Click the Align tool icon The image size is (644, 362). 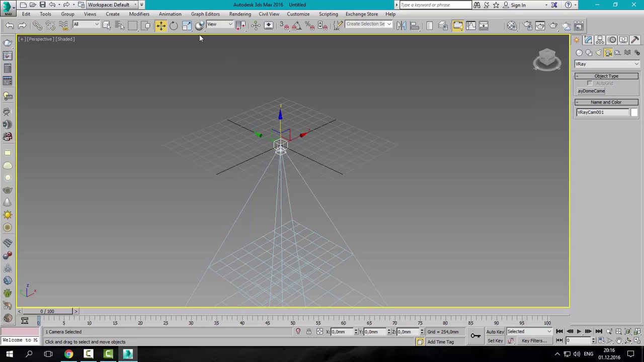pyautogui.click(x=415, y=26)
